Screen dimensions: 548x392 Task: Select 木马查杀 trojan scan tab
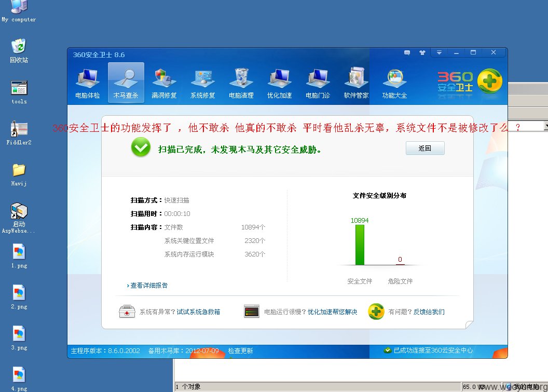(126, 83)
